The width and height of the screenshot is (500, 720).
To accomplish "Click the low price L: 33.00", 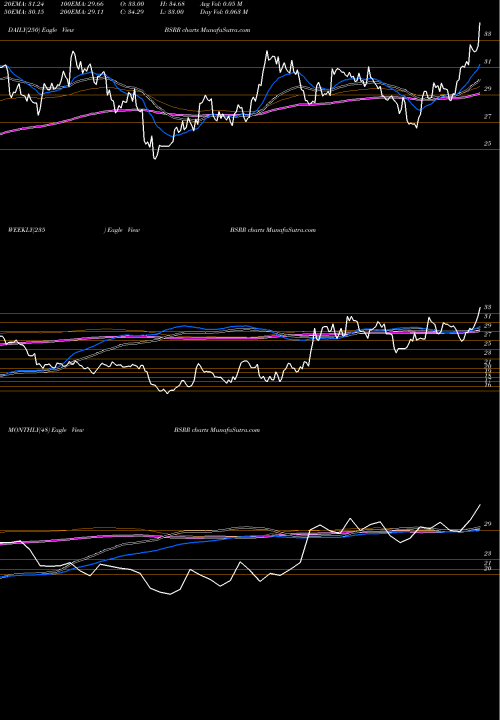I will point(170,12).
